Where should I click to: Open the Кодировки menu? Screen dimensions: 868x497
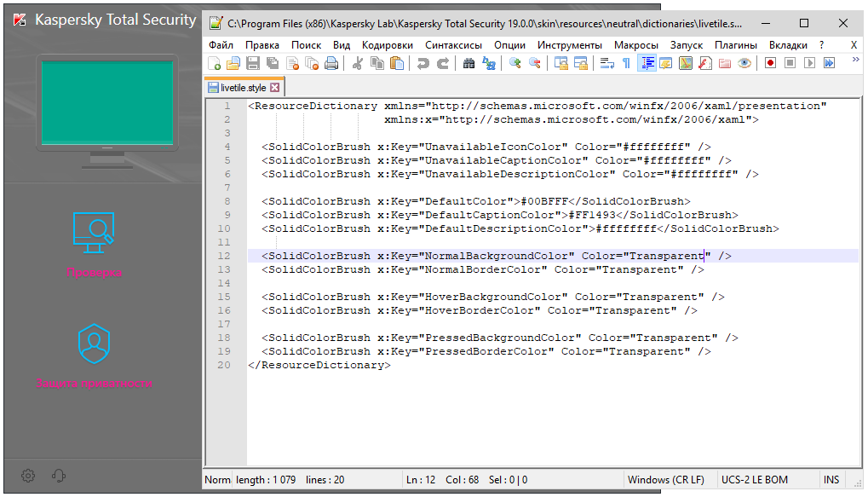388,45
